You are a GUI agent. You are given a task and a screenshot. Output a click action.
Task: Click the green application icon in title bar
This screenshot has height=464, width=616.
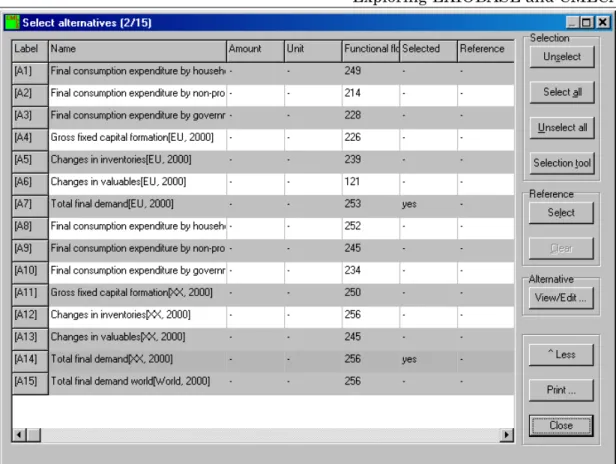coord(12,22)
